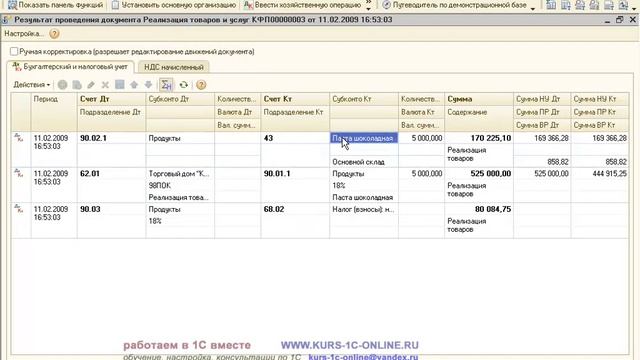Click the 'Сумма' column header
This screenshot has height=360, width=640.
pos(479,99)
